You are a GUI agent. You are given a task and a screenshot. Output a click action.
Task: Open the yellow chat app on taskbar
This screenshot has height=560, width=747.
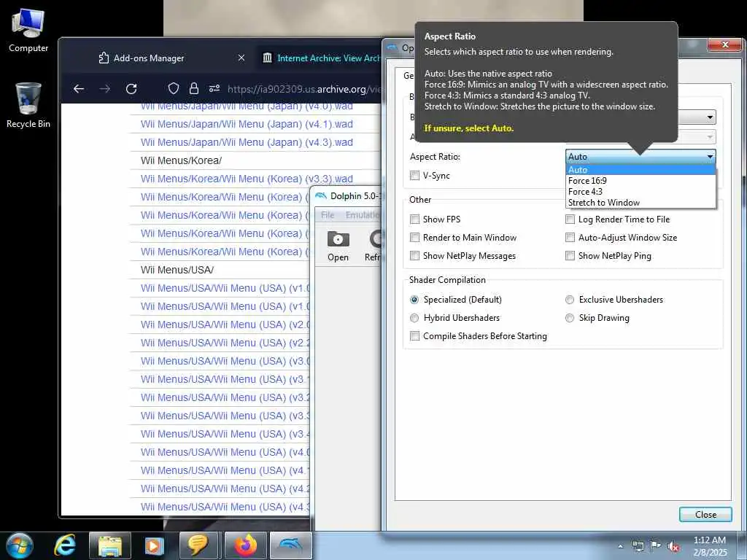pyautogui.click(x=198, y=545)
